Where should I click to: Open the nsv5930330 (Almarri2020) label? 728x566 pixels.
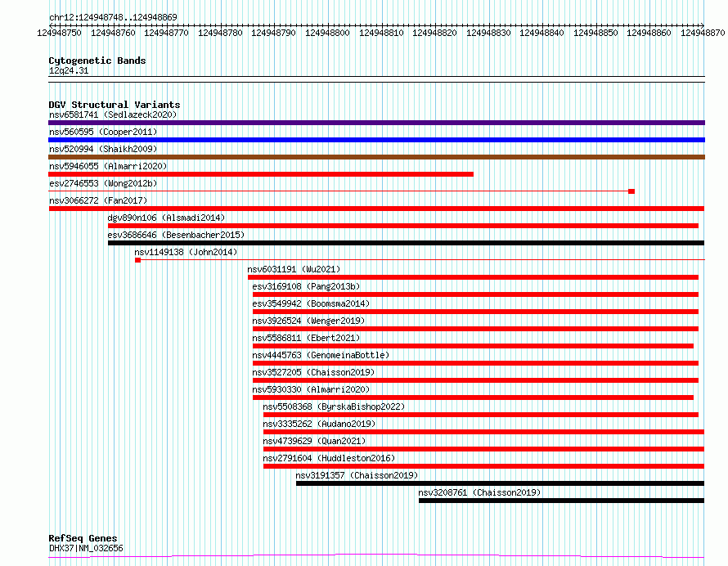pyautogui.click(x=311, y=389)
